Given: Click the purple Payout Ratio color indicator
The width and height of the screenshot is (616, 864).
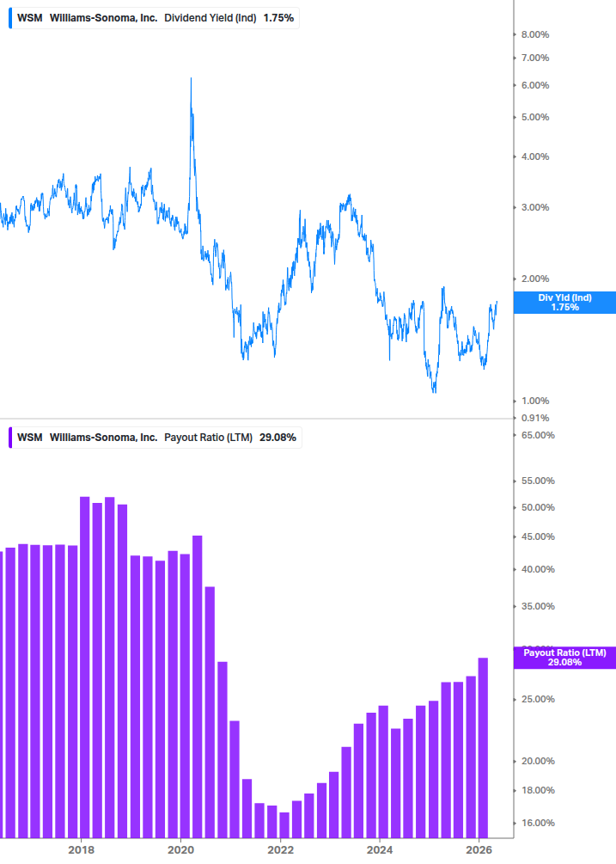Looking at the screenshot, I should pos(10,438).
